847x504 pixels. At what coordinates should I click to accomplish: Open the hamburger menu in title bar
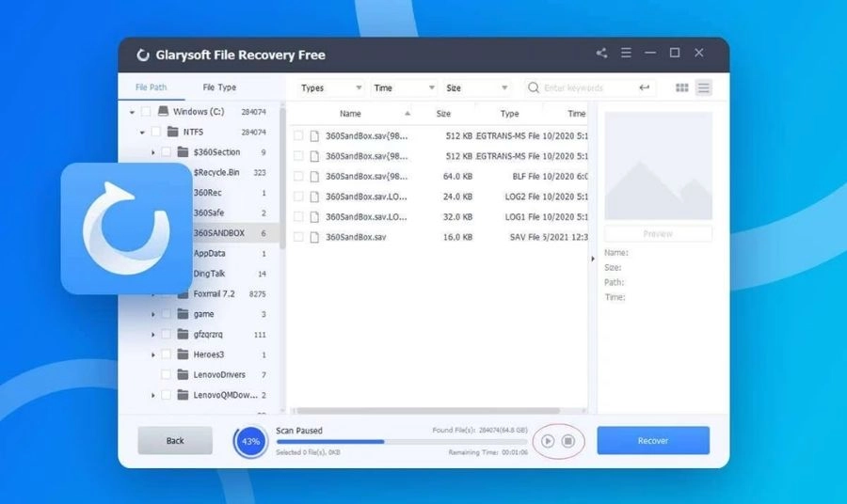click(x=626, y=53)
